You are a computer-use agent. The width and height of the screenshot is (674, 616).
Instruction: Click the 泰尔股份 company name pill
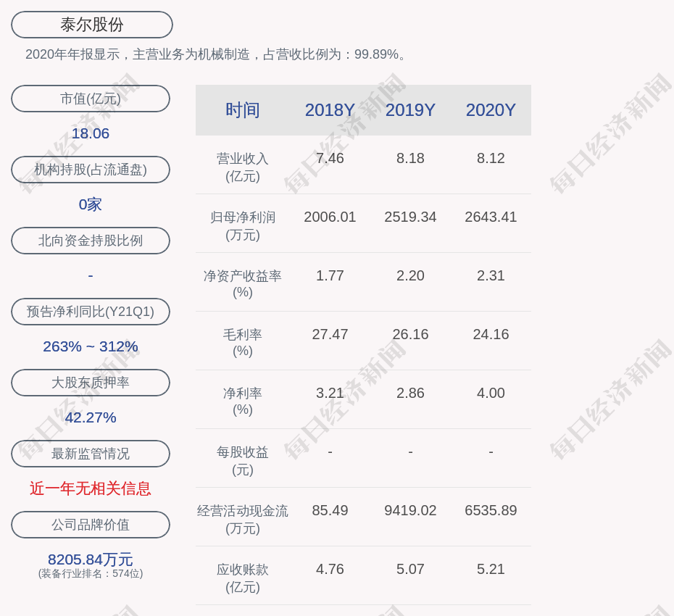point(91,25)
